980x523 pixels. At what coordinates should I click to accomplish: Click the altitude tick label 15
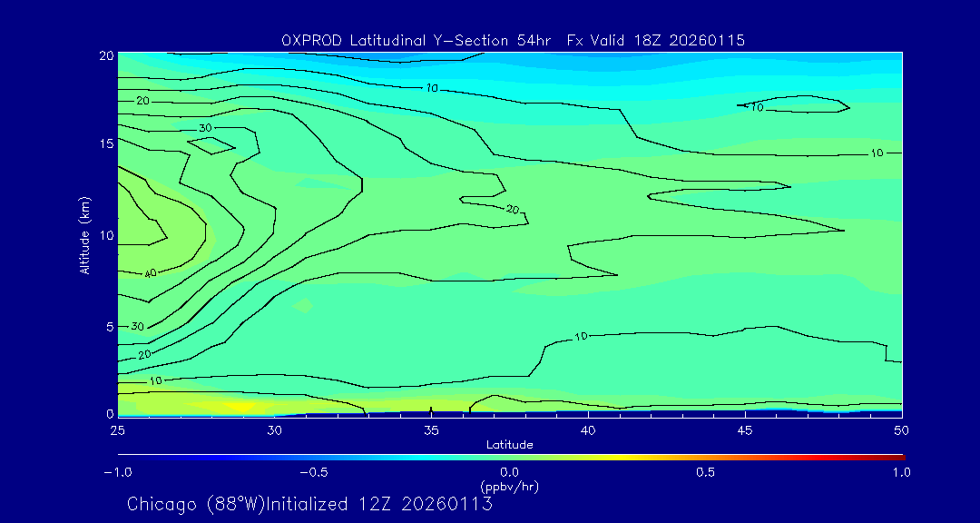point(106,143)
